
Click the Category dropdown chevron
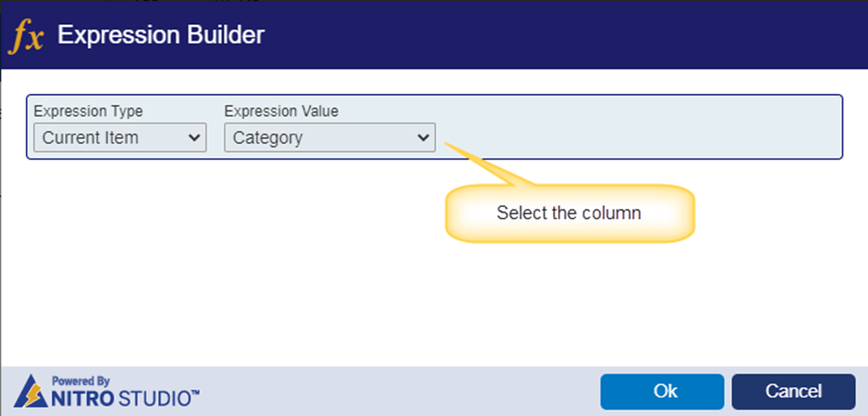coord(423,137)
